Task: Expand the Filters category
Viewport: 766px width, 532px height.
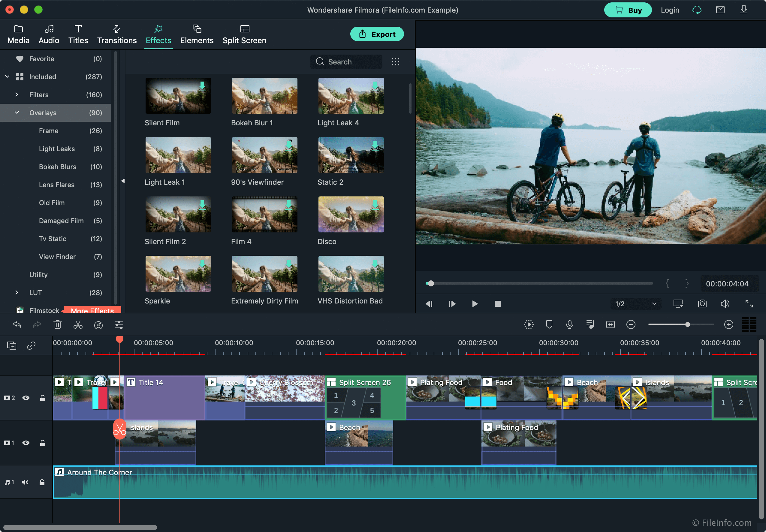Action: [x=17, y=95]
